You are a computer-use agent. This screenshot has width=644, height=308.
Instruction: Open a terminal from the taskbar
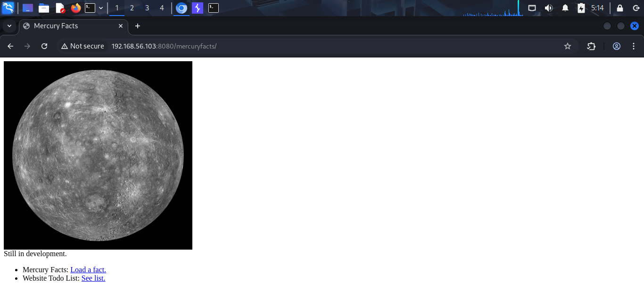click(90, 8)
